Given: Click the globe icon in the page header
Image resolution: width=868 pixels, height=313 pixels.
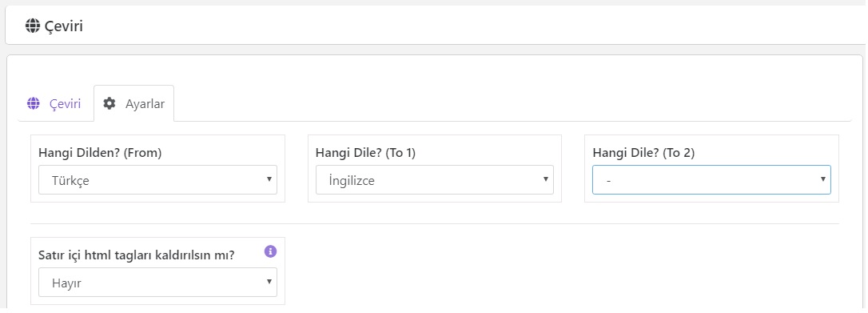Looking at the screenshot, I should coord(33,26).
